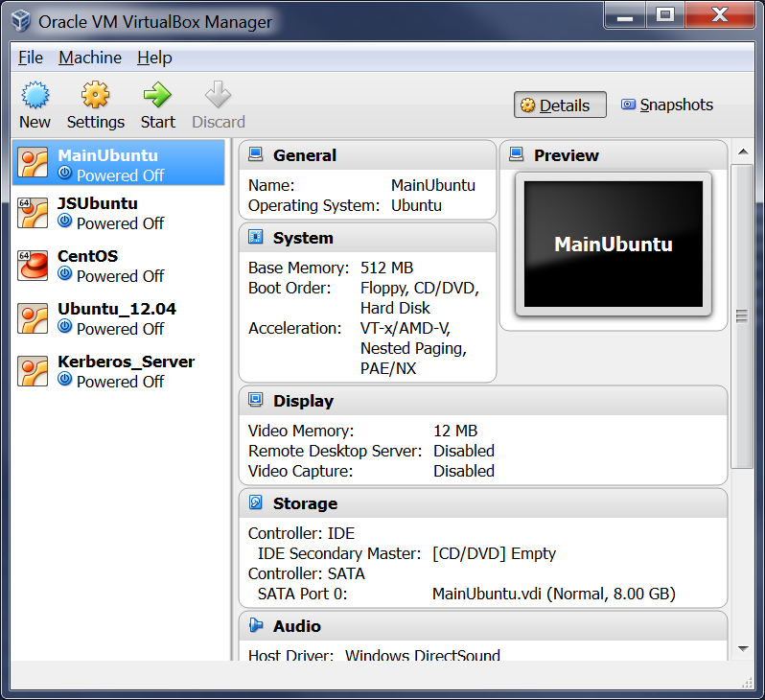Click power state icon under JSUbuntu
The width and height of the screenshot is (765, 700).
(x=64, y=222)
